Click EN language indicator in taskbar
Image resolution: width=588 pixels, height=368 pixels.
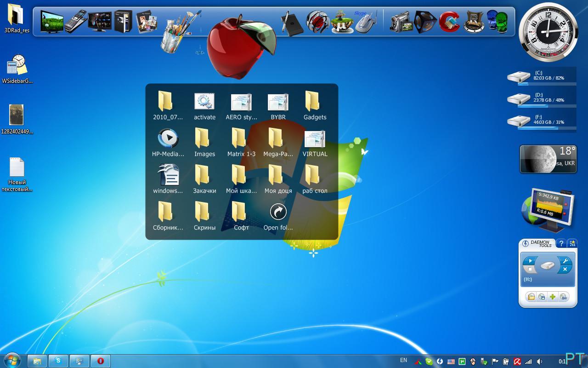tap(403, 360)
